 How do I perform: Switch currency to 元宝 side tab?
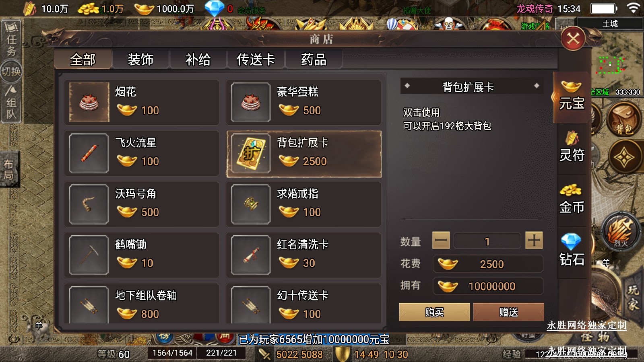(x=572, y=97)
